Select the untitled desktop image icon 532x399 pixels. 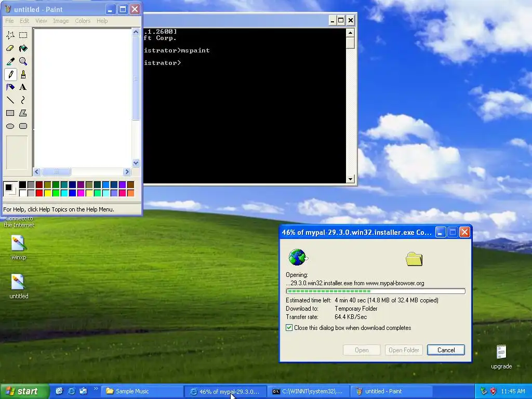[18, 286]
